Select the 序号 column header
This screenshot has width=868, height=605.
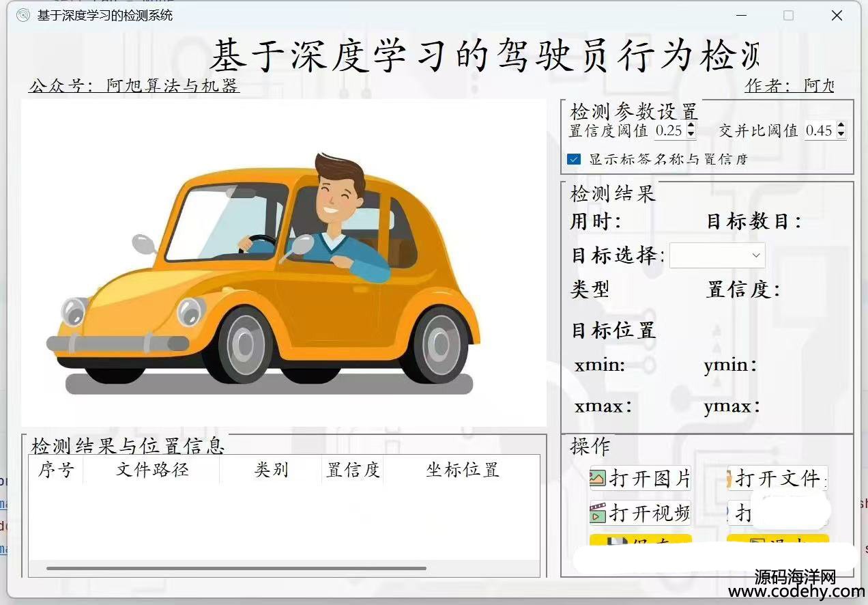click(x=56, y=470)
